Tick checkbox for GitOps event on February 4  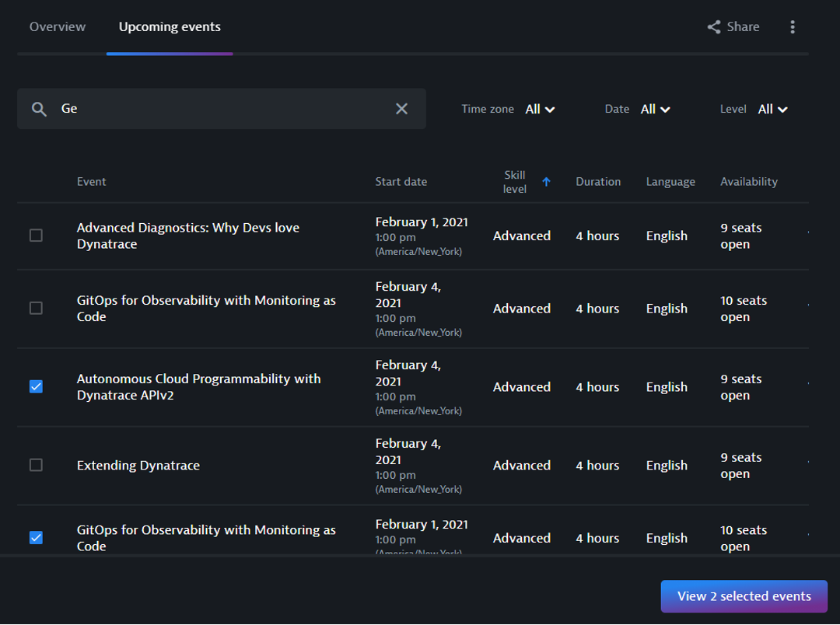[36, 309]
